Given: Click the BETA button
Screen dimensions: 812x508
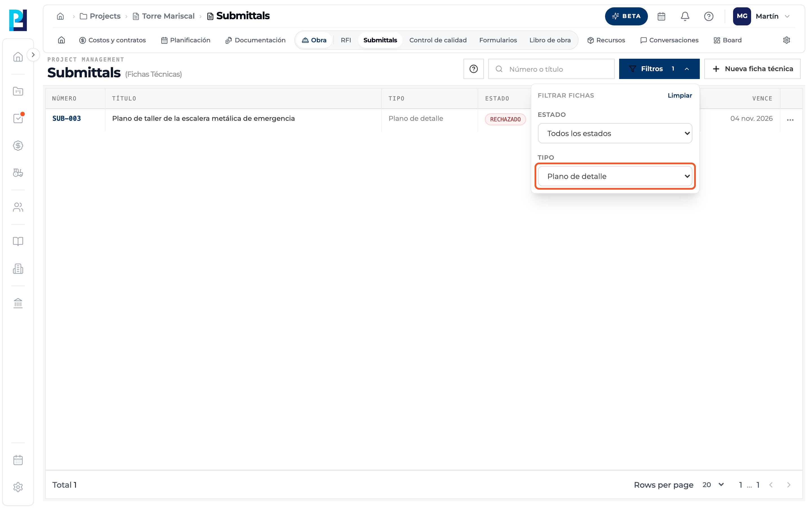Looking at the screenshot, I should click(626, 16).
